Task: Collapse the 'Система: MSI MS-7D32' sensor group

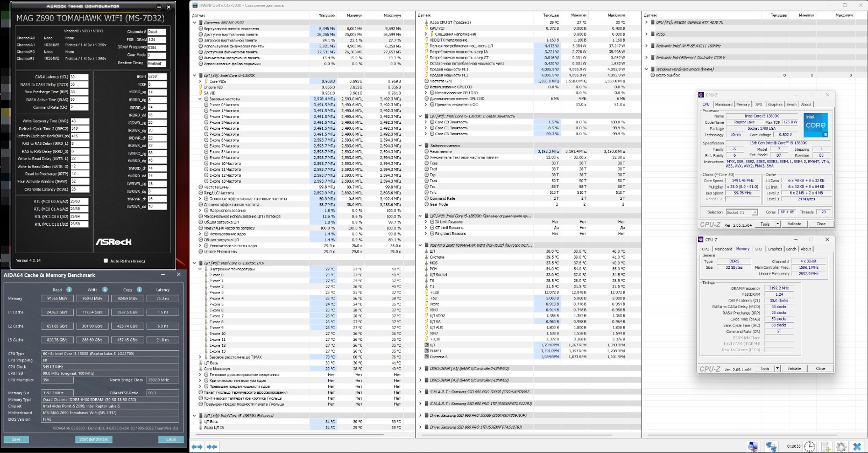Action: click(x=195, y=23)
